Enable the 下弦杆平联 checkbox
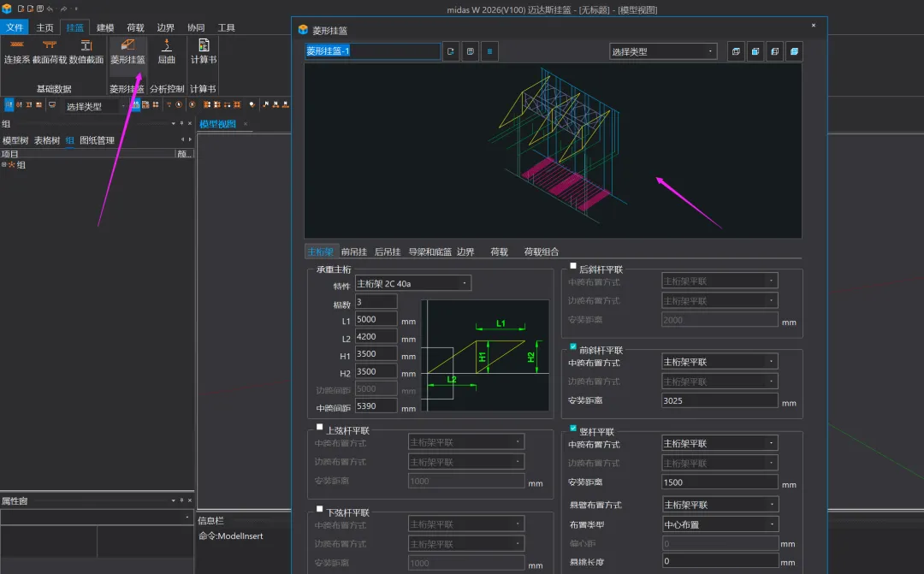This screenshot has width=924, height=574. [319, 509]
